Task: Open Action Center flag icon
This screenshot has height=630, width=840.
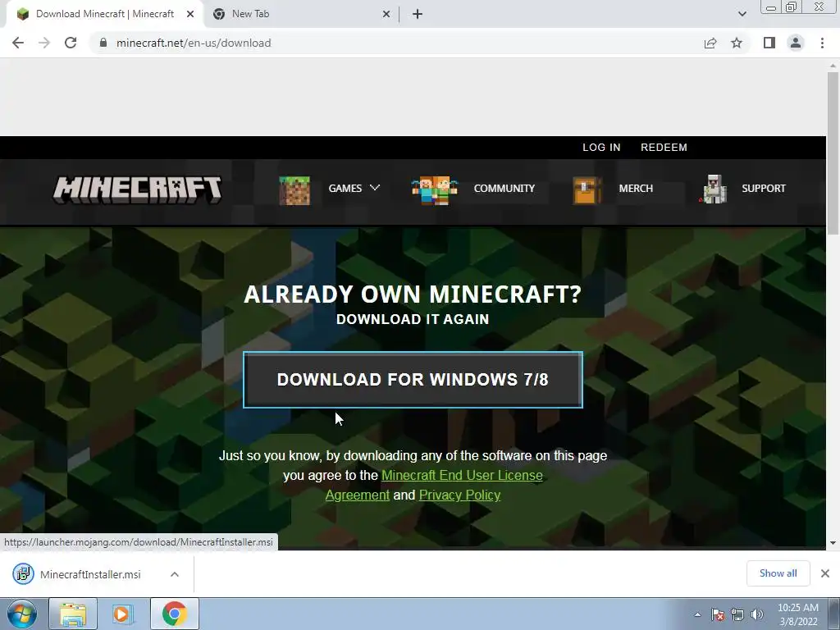Action: coord(718,614)
